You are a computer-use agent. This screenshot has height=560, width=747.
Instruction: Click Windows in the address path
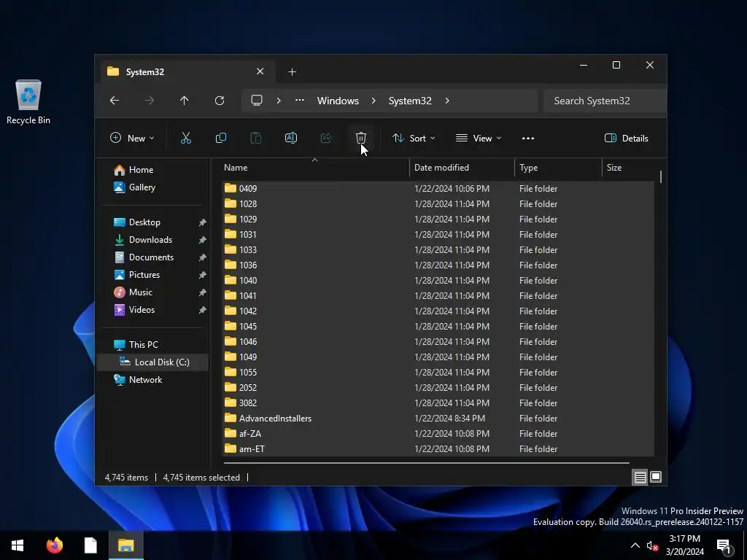[338, 101]
